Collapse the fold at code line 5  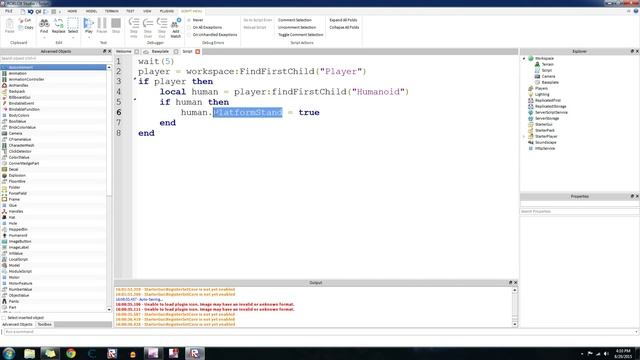pos(135,100)
